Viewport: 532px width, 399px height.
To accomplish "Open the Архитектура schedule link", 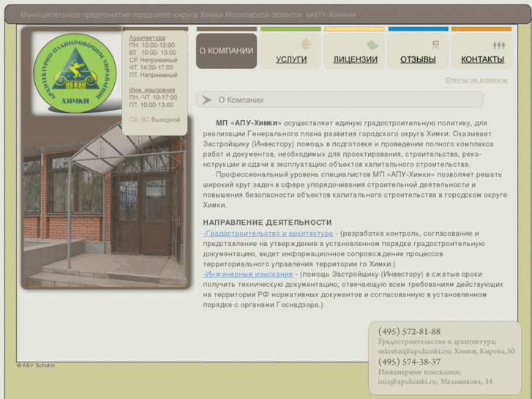I will pos(147,37).
